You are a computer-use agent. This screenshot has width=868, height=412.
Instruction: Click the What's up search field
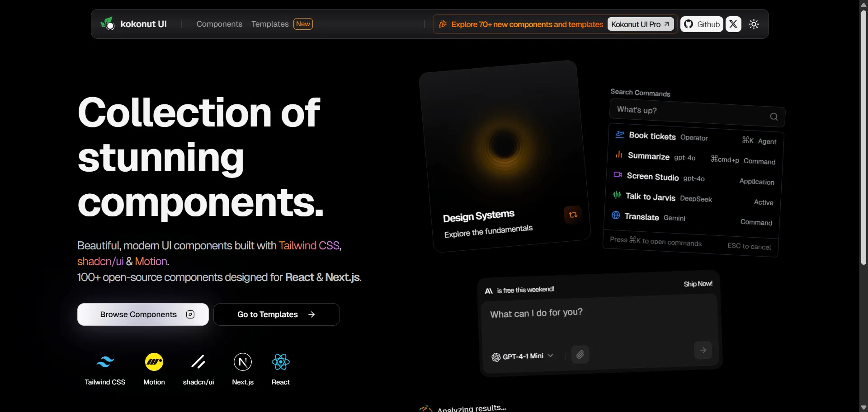(692, 111)
